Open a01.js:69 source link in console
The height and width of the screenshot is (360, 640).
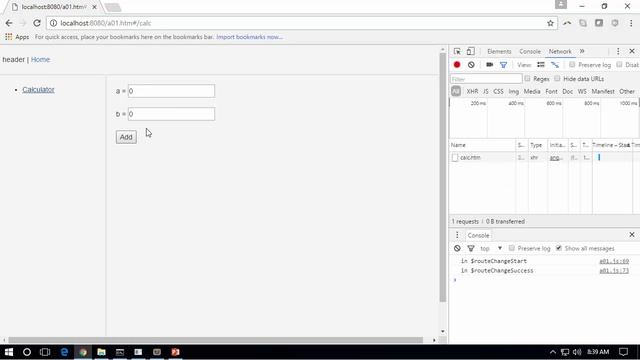[614, 261]
